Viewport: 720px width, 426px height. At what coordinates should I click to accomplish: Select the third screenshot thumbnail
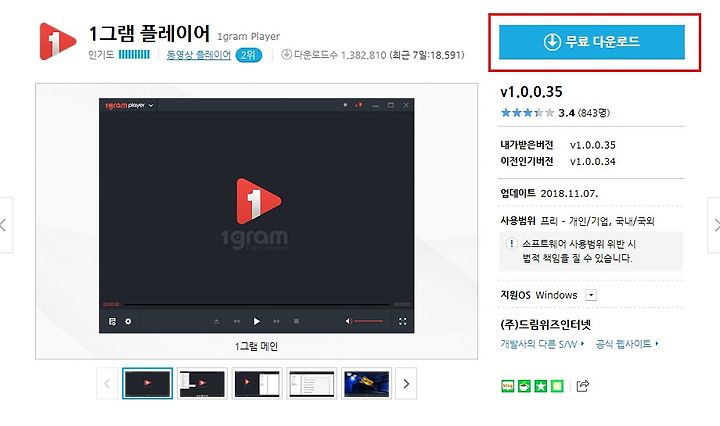coord(257,383)
